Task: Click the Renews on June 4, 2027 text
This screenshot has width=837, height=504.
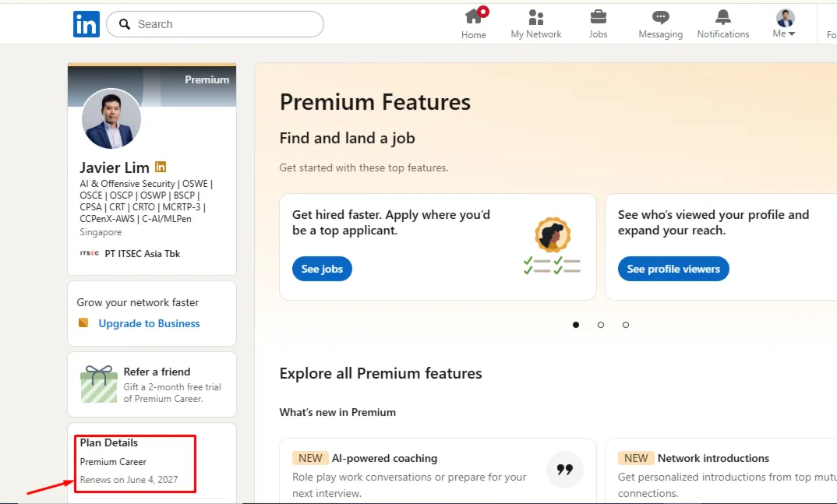Action: 129,480
